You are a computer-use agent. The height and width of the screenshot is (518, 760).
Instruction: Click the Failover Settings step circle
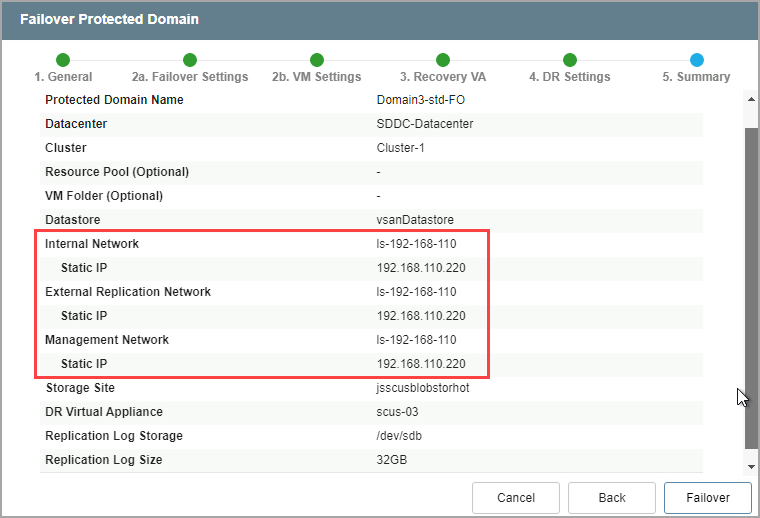tap(190, 60)
